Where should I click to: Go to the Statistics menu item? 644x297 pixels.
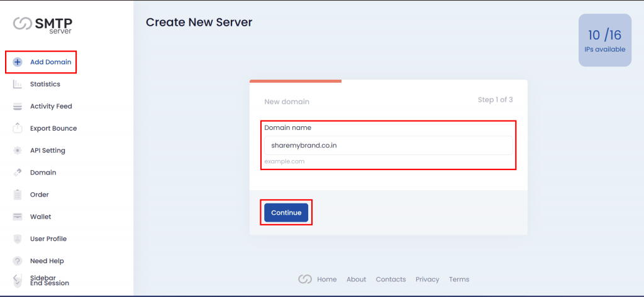pyautogui.click(x=45, y=84)
